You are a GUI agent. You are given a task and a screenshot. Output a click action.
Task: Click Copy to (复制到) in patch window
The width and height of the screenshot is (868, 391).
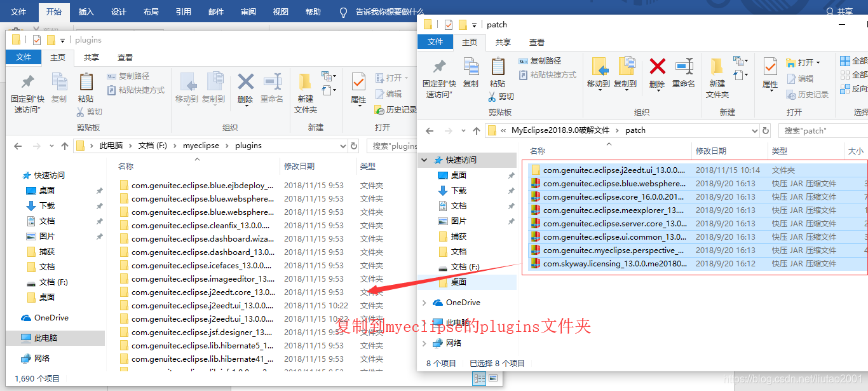(625, 73)
